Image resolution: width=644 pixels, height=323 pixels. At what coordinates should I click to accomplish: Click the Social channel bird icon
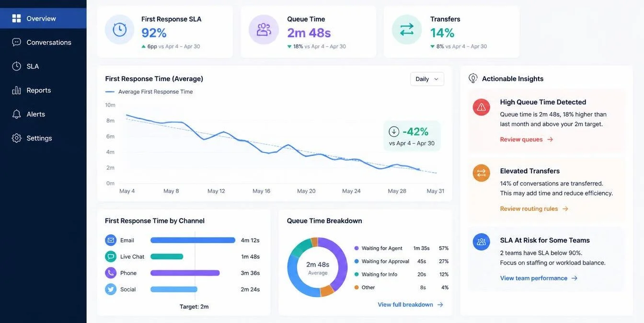[111, 289]
